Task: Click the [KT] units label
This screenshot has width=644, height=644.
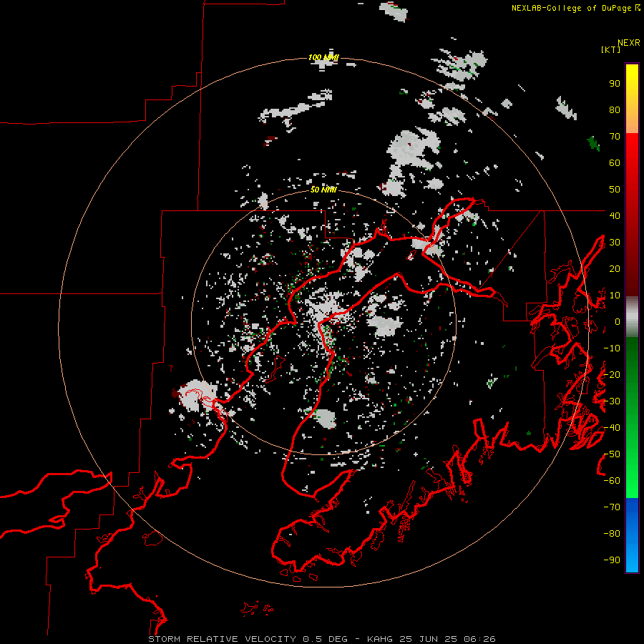Action: 610,49
